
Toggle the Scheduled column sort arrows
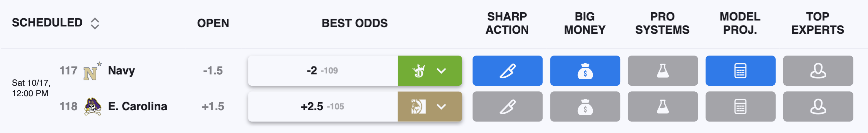tap(95, 23)
